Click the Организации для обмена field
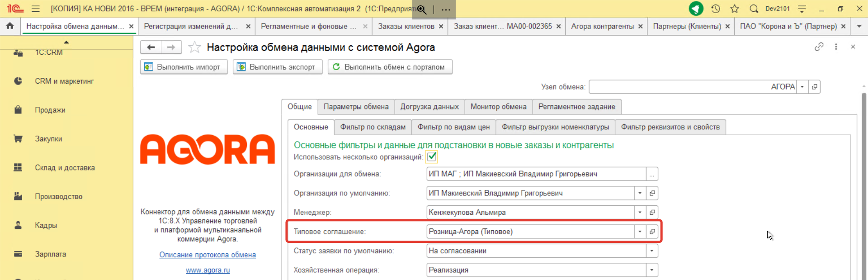The image size is (868, 280). click(536, 174)
